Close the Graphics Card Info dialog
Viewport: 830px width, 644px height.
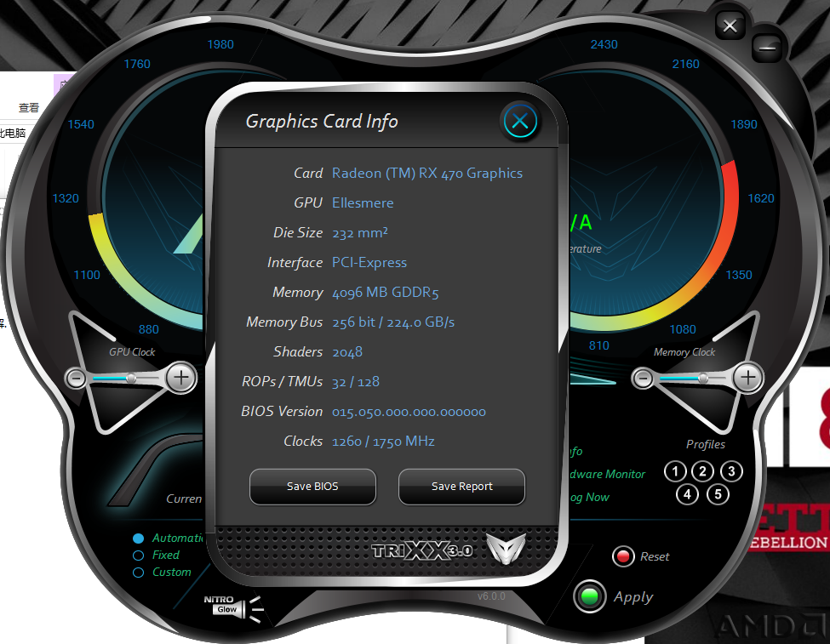(x=520, y=121)
